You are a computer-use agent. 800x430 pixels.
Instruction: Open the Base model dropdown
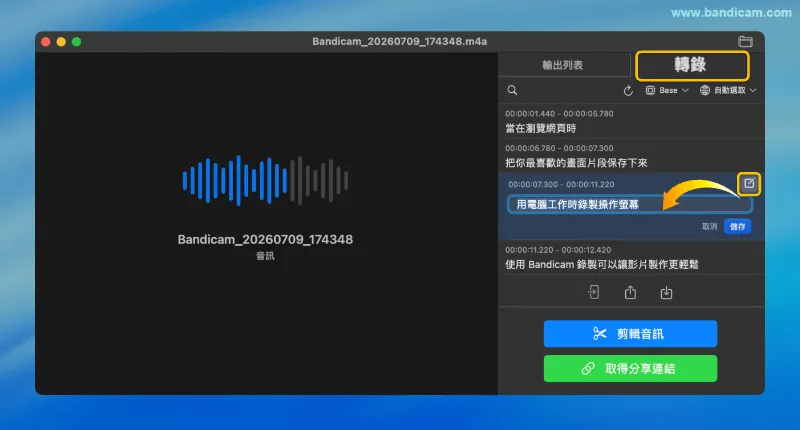coord(667,90)
